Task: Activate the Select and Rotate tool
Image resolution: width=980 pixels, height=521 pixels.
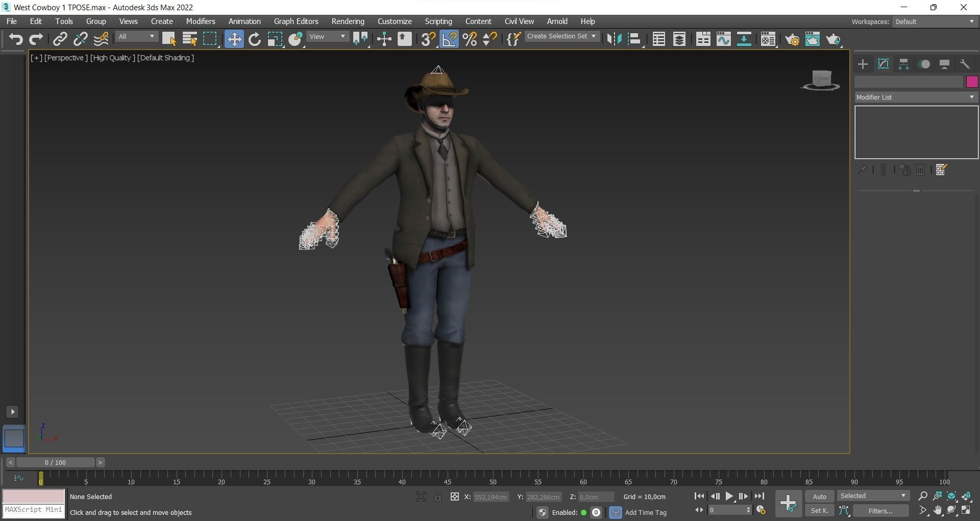Action: point(254,39)
